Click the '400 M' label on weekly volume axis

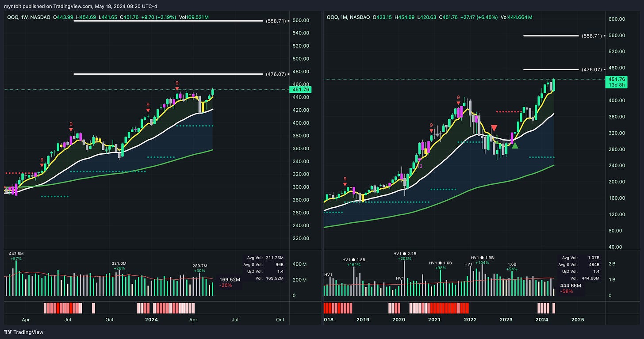click(300, 264)
